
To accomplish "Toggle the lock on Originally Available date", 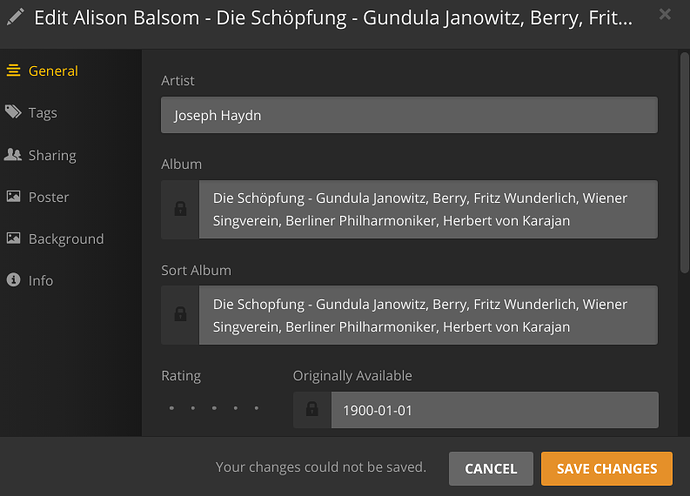I will (x=312, y=410).
